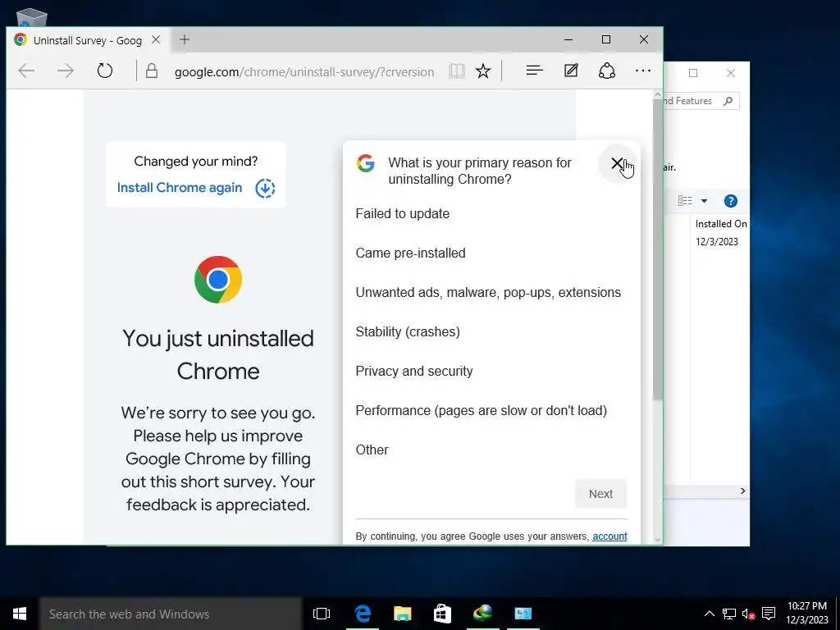Screen dimensions: 840x630
Task: Change view icon in Programs and Features
Action: (685, 201)
